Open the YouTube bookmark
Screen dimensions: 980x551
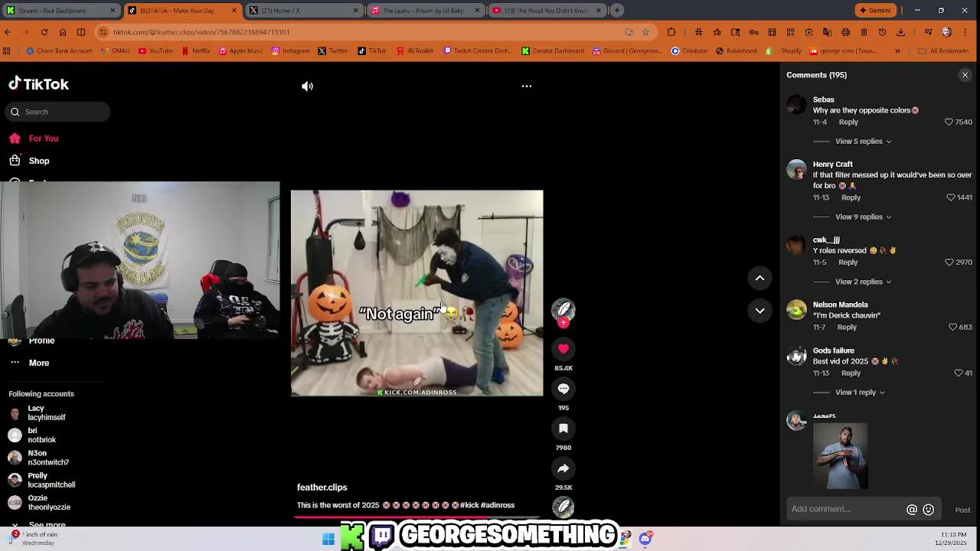point(155,51)
